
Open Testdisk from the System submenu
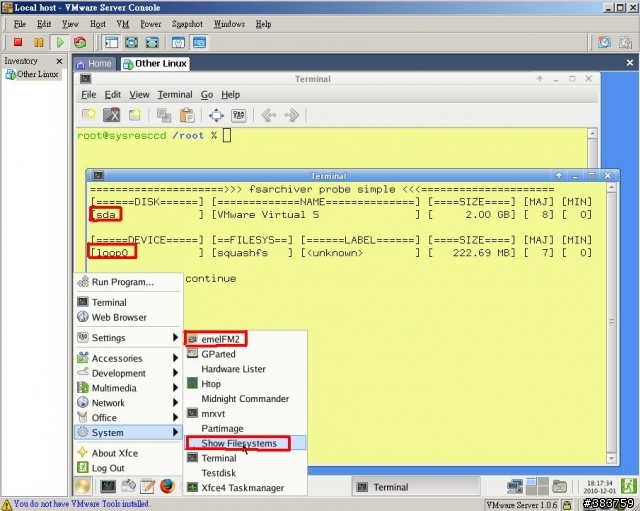pyautogui.click(x=245, y=473)
